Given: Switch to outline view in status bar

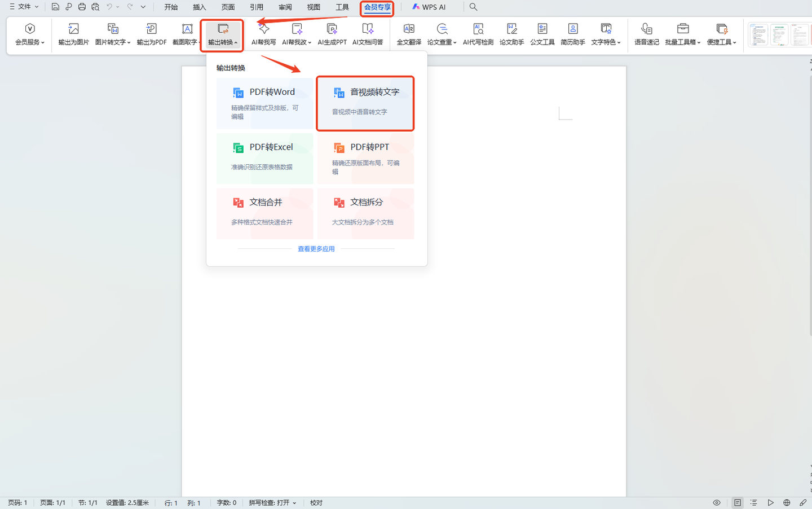Looking at the screenshot, I should (754, 502).
